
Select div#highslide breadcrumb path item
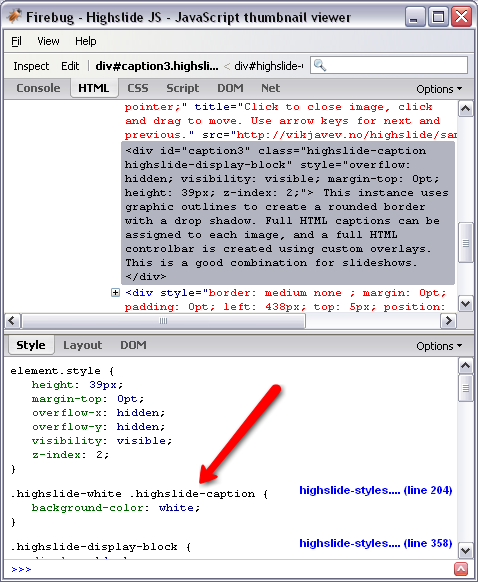(x=269, y=66)
